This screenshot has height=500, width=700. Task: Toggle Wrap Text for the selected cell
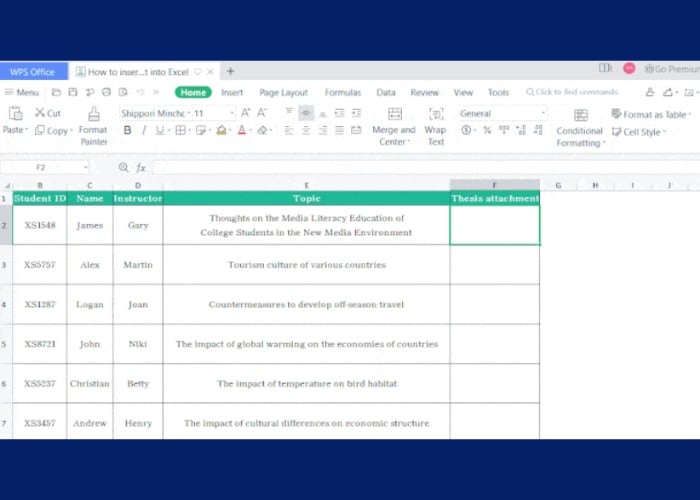pos(435,114)
